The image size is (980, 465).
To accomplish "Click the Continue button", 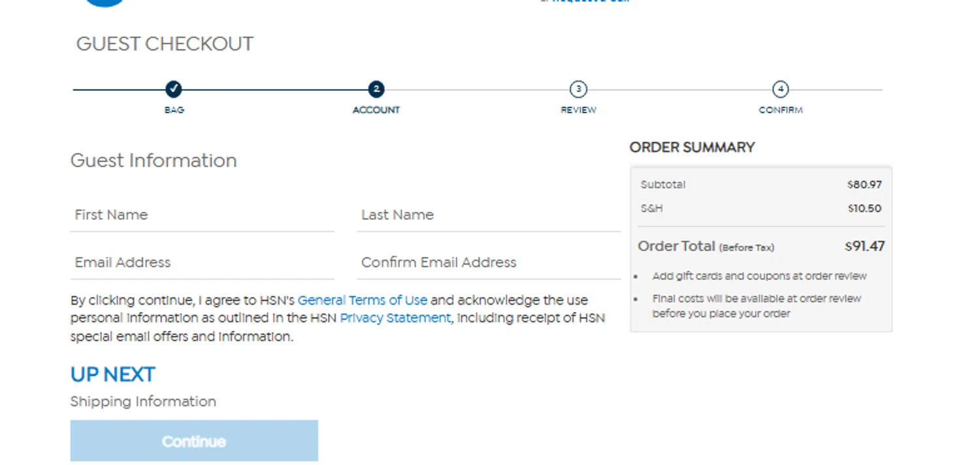I will 194,441.
